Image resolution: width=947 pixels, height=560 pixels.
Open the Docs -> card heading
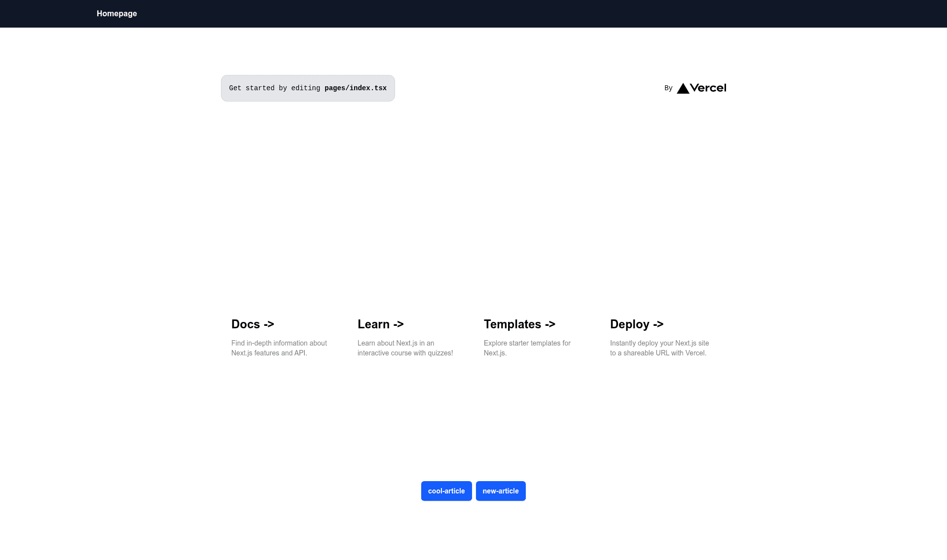click(x=253, y=324)
